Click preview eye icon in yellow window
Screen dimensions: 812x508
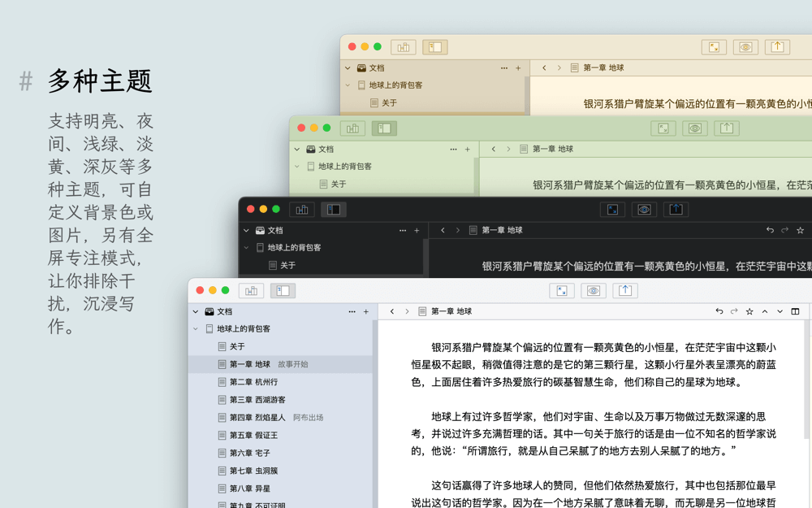745,47
